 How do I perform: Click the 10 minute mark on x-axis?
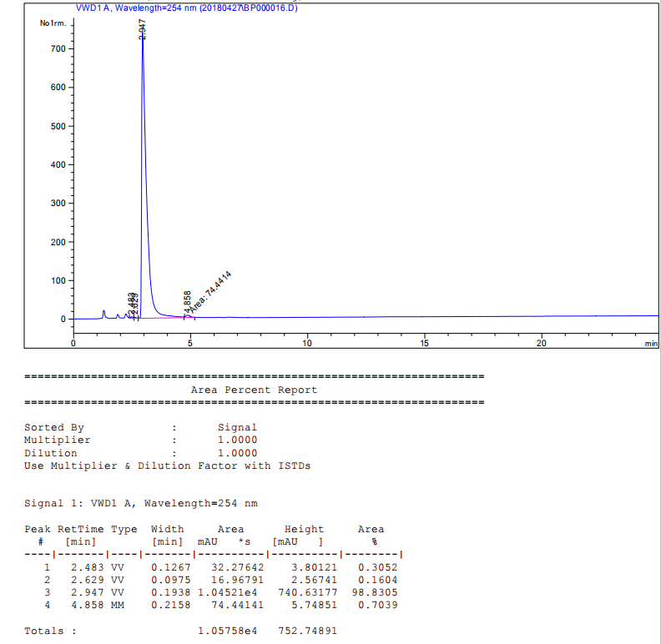pyautogui.click(x=307, y=343)
